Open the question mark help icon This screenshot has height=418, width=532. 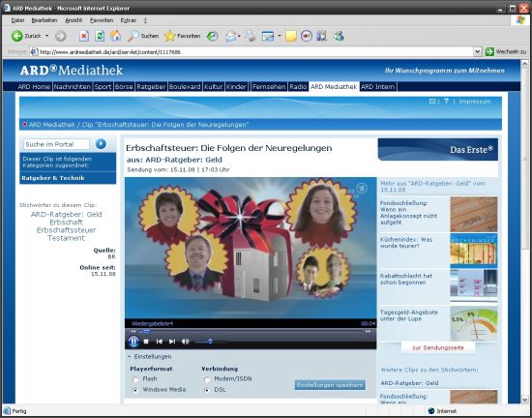click(x=446, y=101)
